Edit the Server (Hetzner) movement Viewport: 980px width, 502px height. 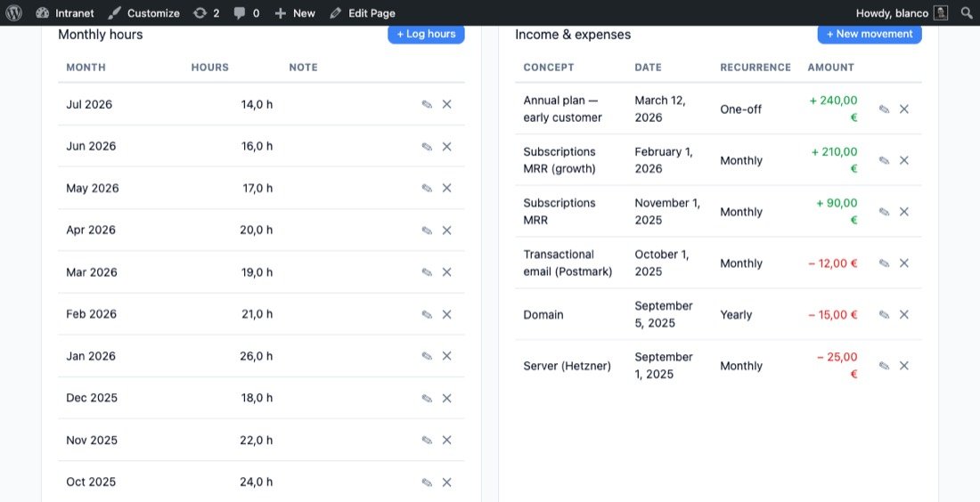885,366
